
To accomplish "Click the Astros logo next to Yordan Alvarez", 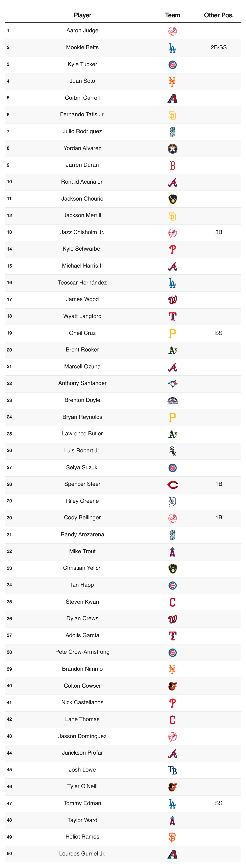I will (x=172, y=149).
